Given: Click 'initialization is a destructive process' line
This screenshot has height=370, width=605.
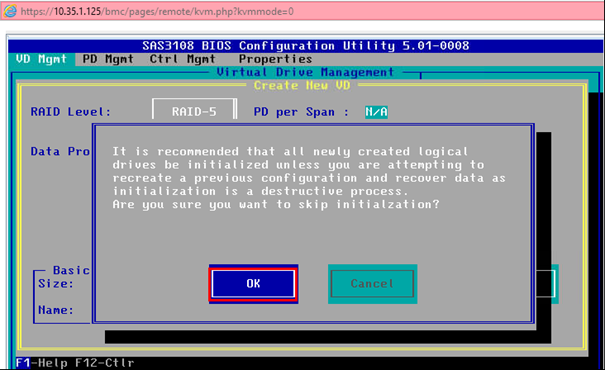Looking at the screenshot, I should click(260, 191).
